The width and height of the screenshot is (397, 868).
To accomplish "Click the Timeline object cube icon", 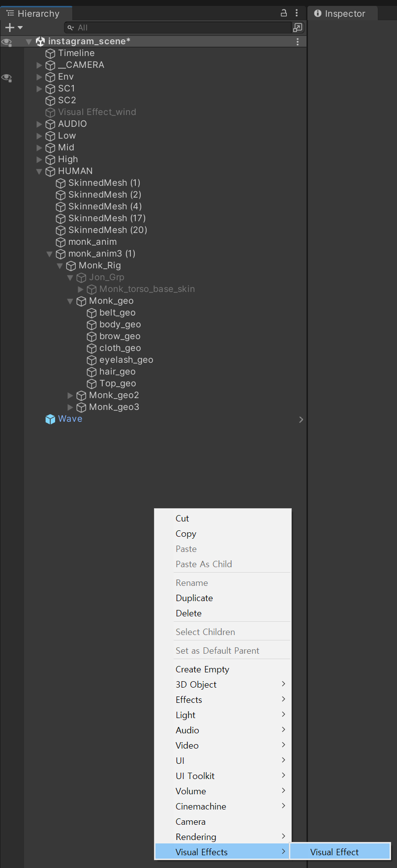I will click(50, 53).
